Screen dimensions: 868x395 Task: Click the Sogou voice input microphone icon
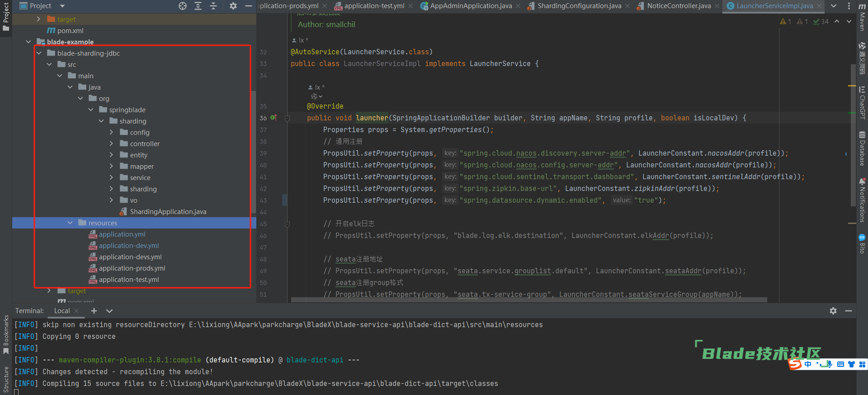830,364
